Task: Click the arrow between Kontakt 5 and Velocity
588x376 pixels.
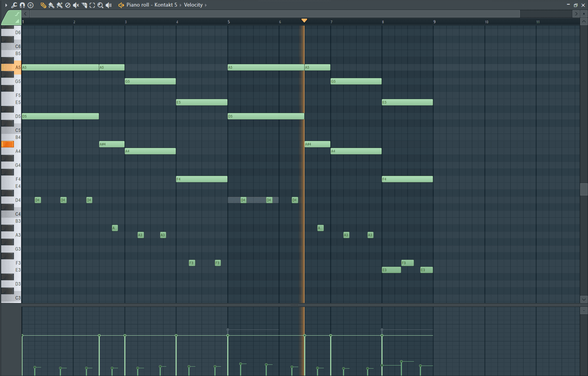Action: (x=180, y=5)
